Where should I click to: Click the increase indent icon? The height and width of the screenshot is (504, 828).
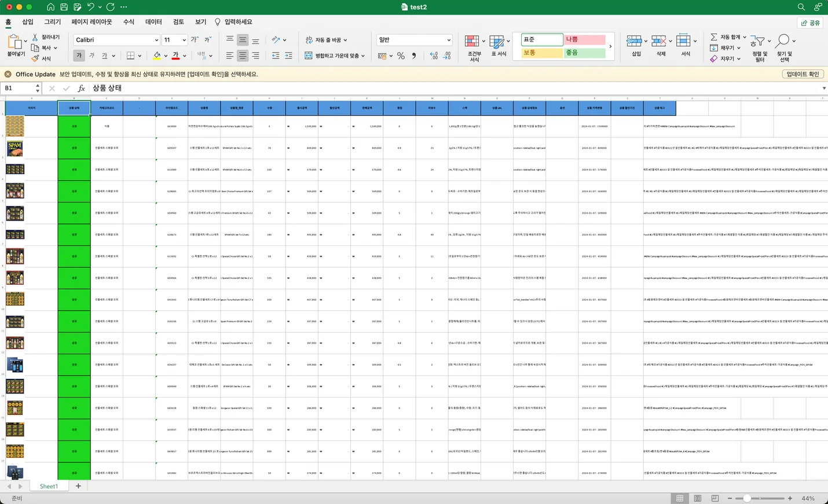pyautogui.click(x=288, y=56)
